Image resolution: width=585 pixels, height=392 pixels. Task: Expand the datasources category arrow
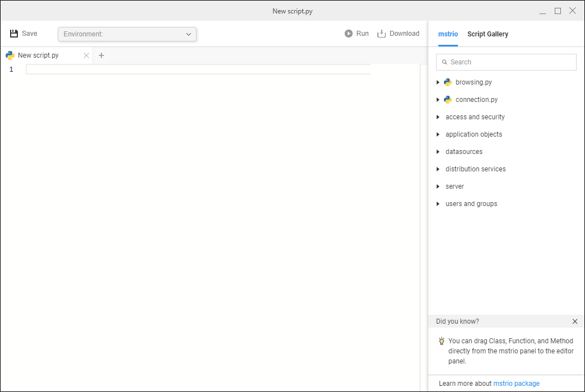438,152
